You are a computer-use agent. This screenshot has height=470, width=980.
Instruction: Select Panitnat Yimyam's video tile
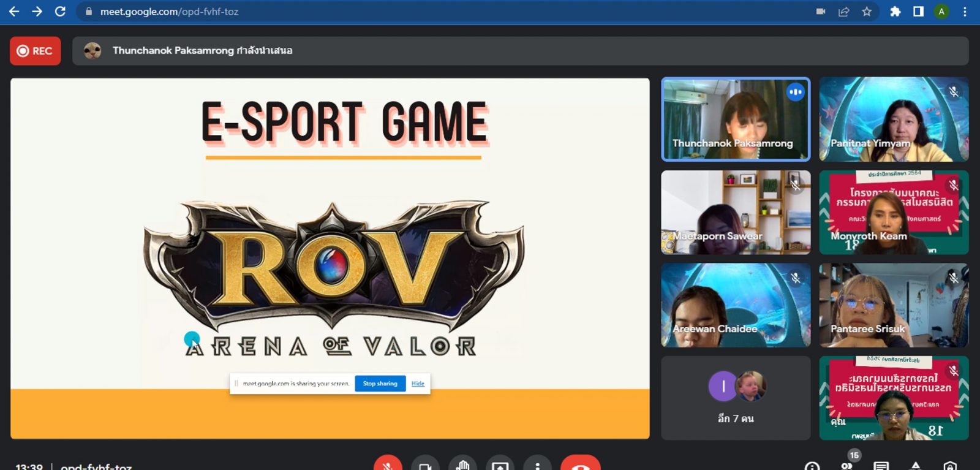pos(894,119)
